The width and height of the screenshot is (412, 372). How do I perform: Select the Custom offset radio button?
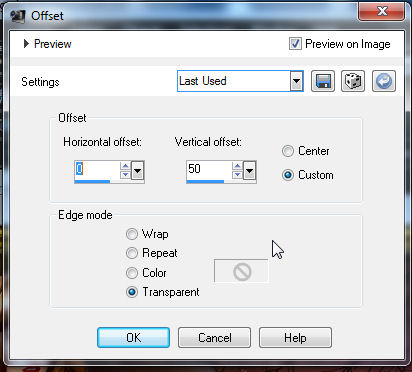pos(288,175)
